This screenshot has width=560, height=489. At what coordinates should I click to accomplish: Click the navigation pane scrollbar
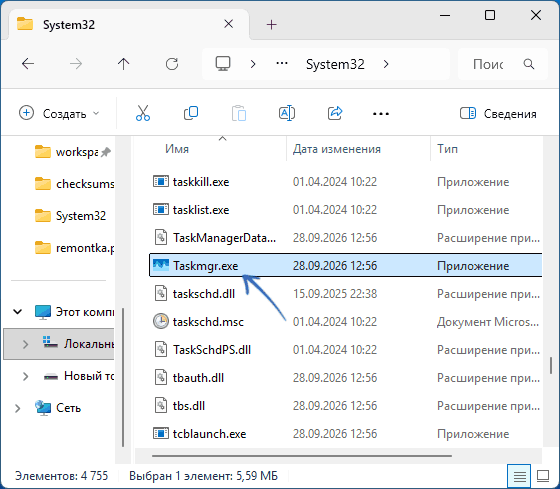coord(123,378)
